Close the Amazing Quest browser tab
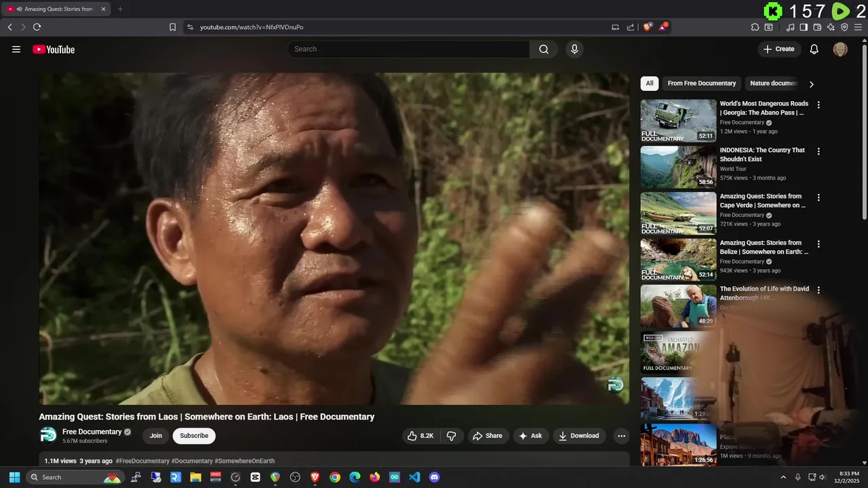The image size is (868, 488). pos(104,9)
